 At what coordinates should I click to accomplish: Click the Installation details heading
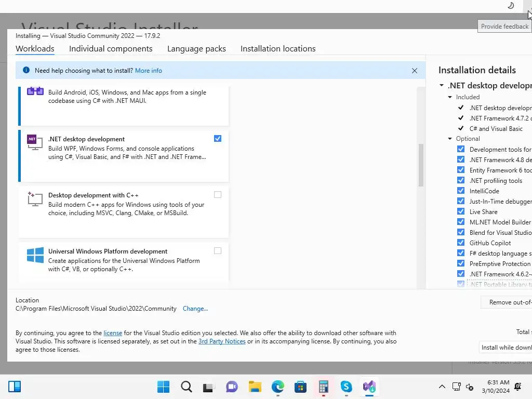point(477,70)
